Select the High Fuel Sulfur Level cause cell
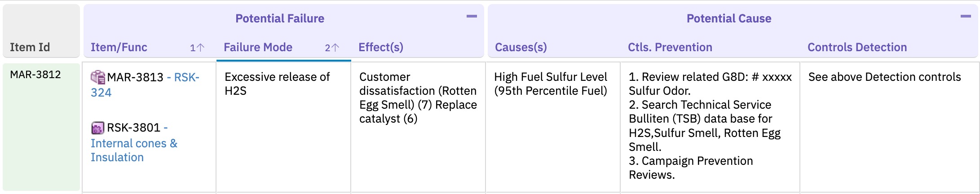Viewport: 980px width, 194px height. tap(553, 128)
